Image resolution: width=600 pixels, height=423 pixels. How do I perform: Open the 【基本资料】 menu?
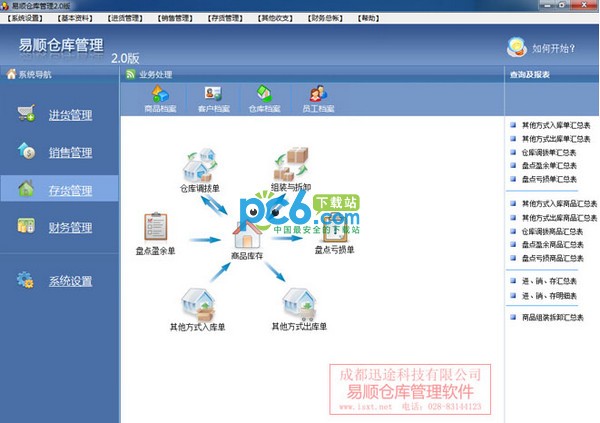75,18
